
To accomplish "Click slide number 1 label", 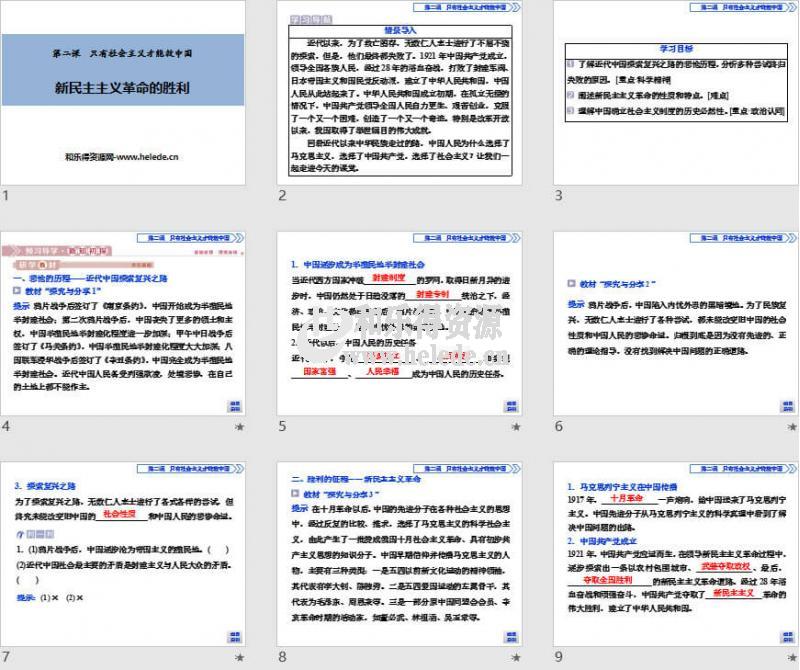I will pos(6,195).
